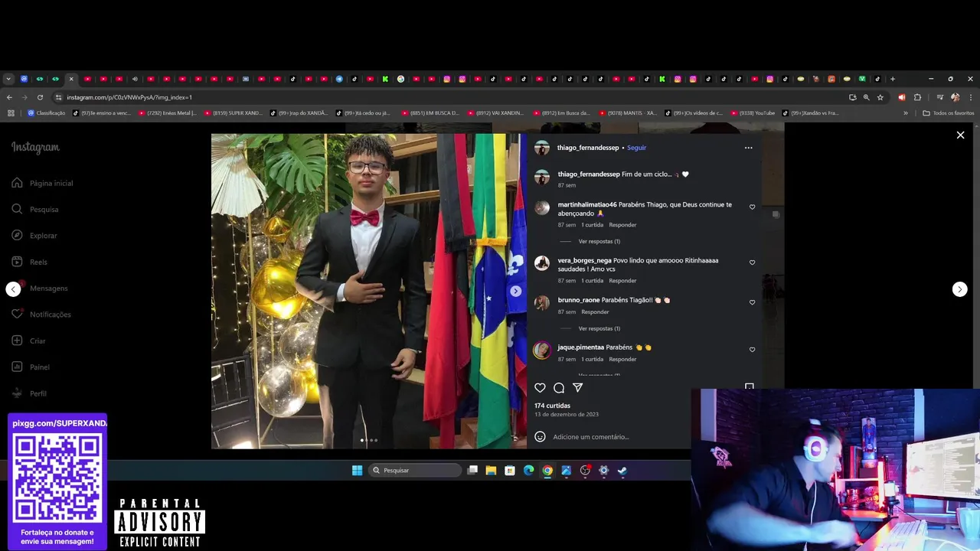Open Windows Start menu
The image size is (980, 551).
[x=357, y=471]
